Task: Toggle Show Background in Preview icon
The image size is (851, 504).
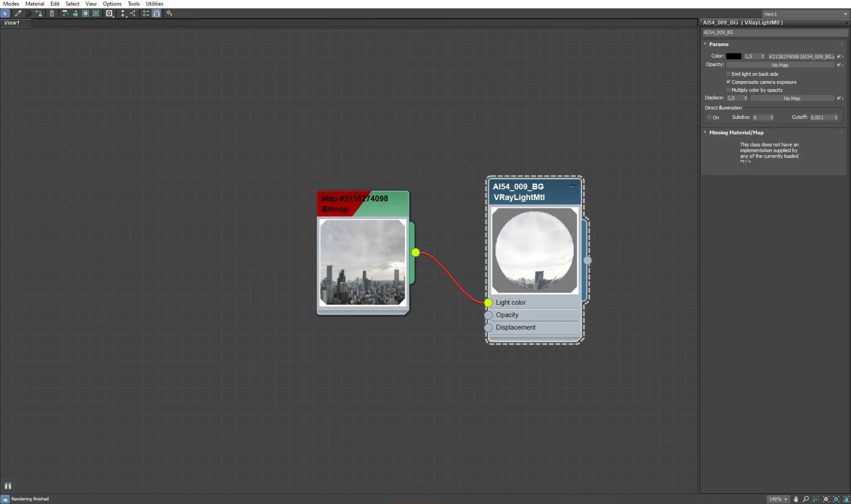Action: click(96, 13)
